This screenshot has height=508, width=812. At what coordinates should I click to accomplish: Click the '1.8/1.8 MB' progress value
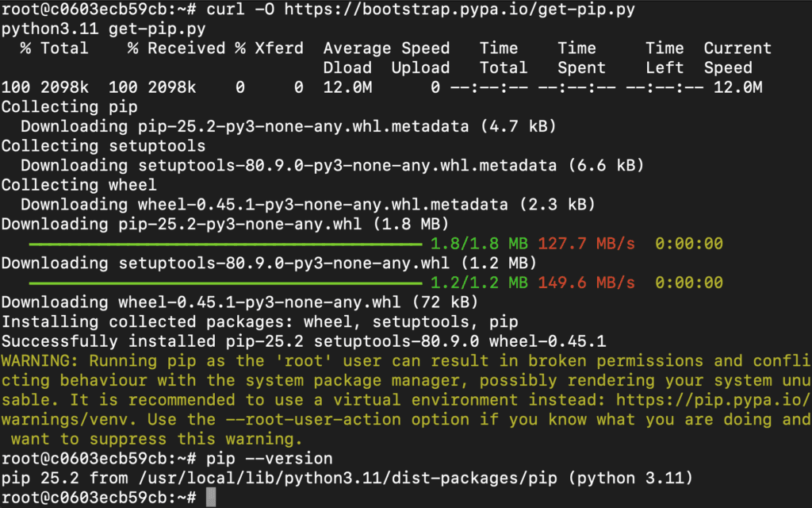pos(479,244)
